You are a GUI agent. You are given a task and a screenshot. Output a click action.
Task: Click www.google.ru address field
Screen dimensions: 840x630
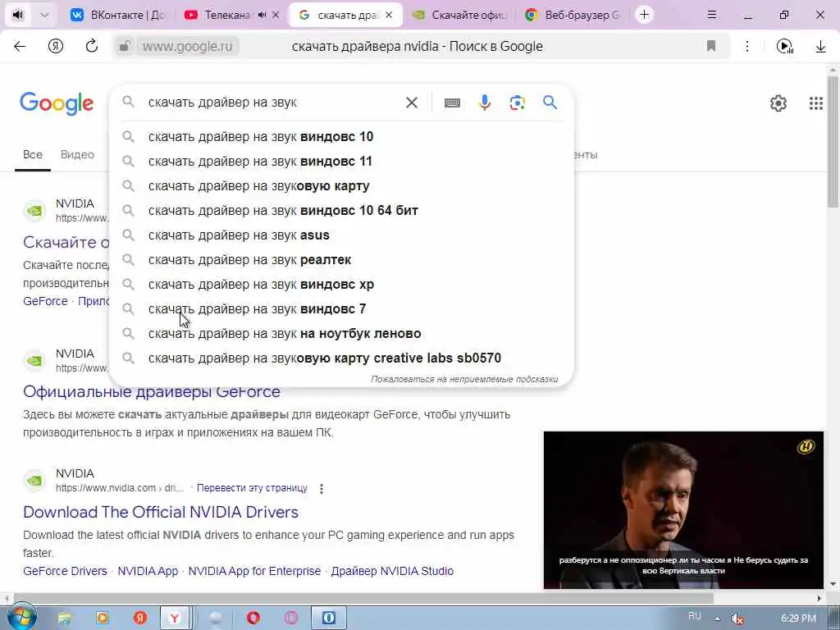(x=188, y=47)
